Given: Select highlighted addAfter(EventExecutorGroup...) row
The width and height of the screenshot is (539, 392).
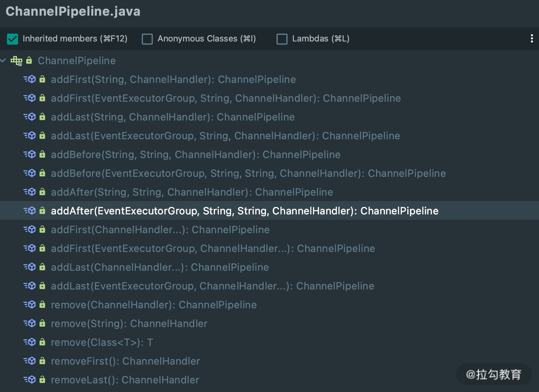Looking at the screenshot, I should tap(244, 211).
